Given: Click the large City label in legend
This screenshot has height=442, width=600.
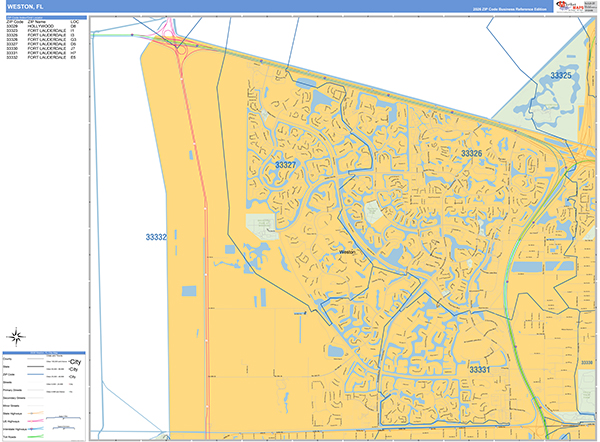Looking at the screenshot, I should [x=75, y=361].
